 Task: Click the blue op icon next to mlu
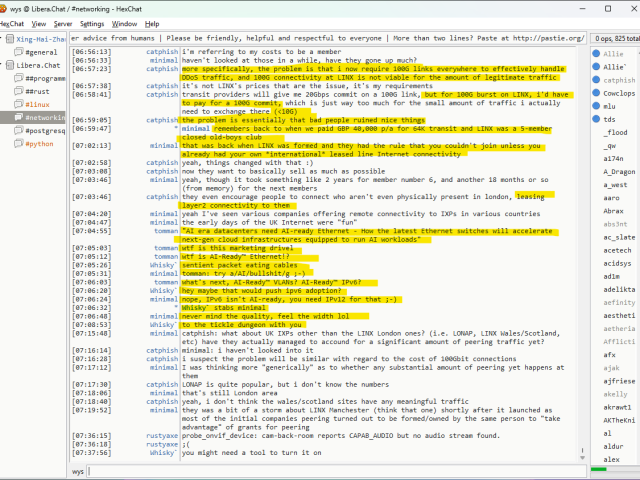[x=597, y=106]
